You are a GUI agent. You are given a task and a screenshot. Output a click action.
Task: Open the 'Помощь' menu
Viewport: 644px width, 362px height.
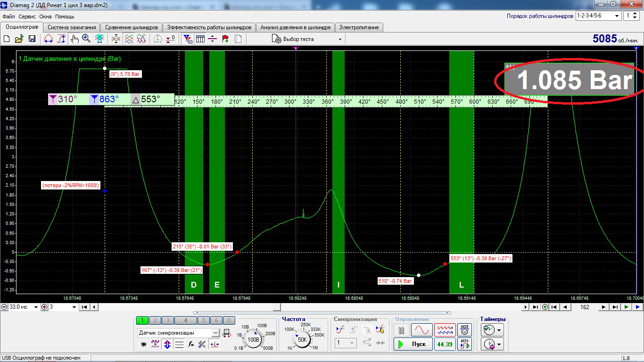click(65, 16)
